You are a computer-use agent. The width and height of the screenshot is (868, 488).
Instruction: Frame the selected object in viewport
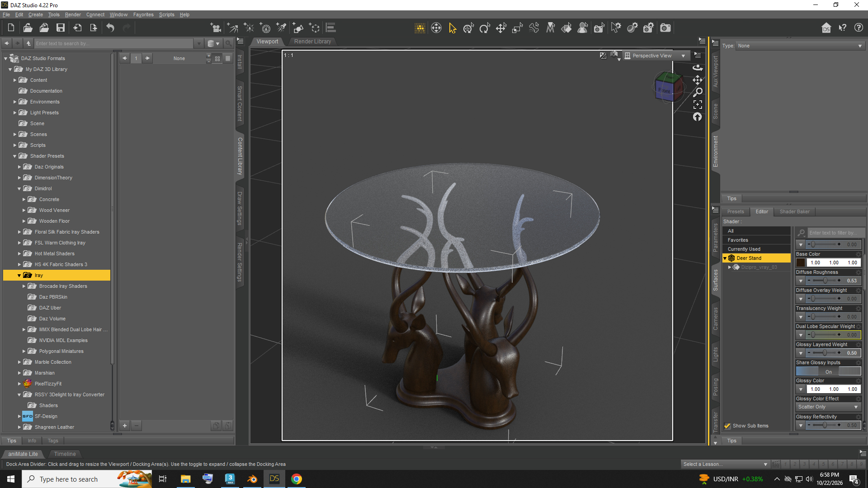click(698, 104)
